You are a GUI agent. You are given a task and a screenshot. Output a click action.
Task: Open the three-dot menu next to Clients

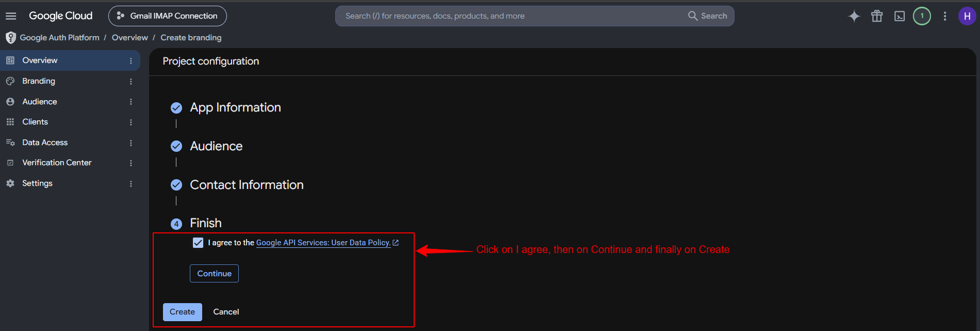(131, 122)
